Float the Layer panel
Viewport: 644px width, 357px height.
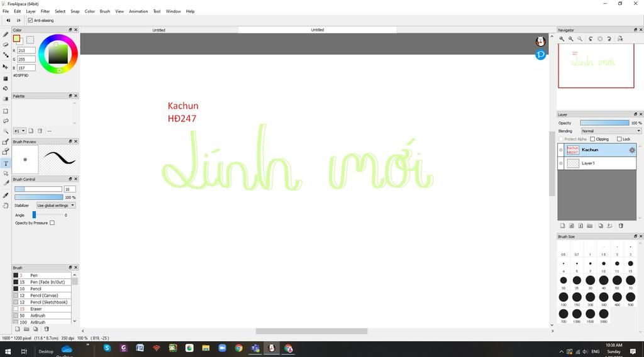coord(635,114)
